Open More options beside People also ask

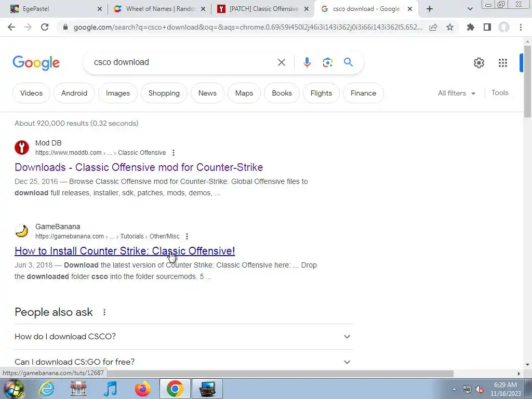point(104,312)
